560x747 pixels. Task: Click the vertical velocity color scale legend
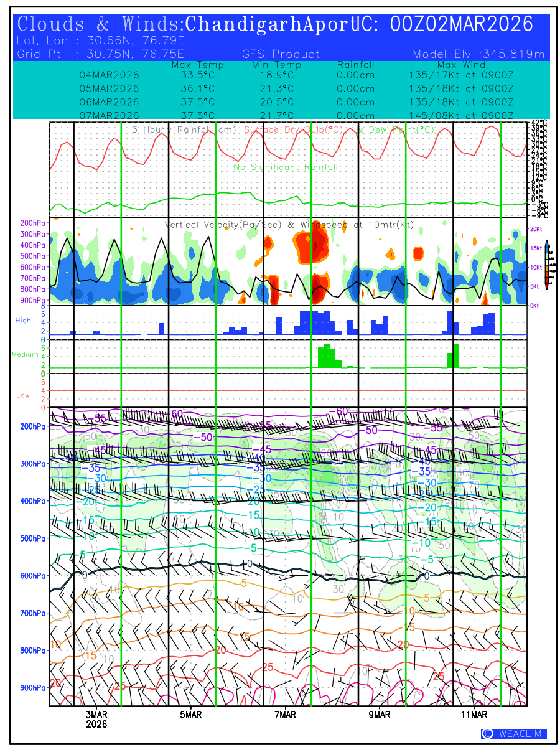(546, 265)
